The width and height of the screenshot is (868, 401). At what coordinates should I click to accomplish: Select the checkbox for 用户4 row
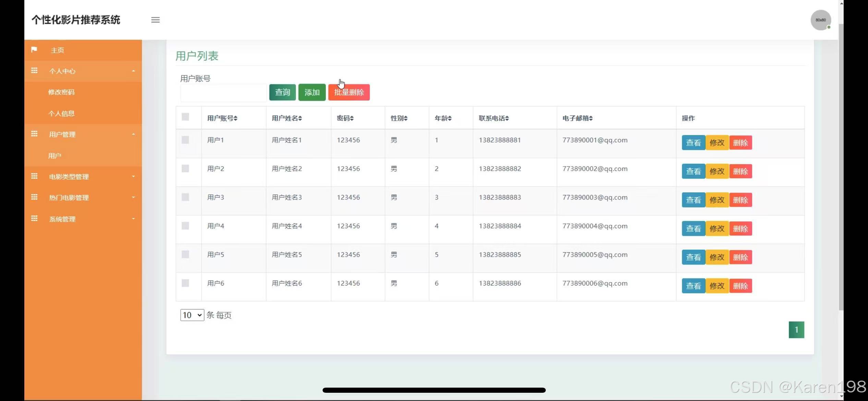point(185,226)
